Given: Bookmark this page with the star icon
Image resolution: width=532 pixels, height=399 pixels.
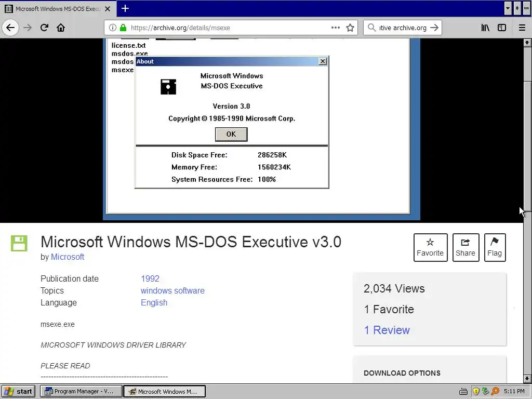Looking at the screenshot, I should coord(350,28).
